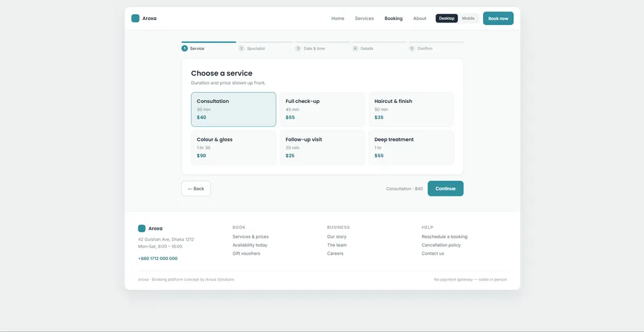Image resolution: width=644 pixels, height=332 pixels.
Task: Switch preview to Desktop
Action: [446, 19]
